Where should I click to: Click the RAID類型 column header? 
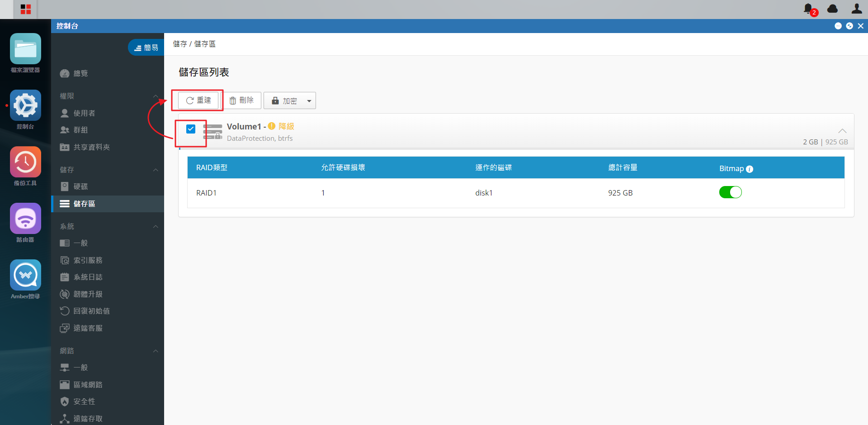(212, 167)
